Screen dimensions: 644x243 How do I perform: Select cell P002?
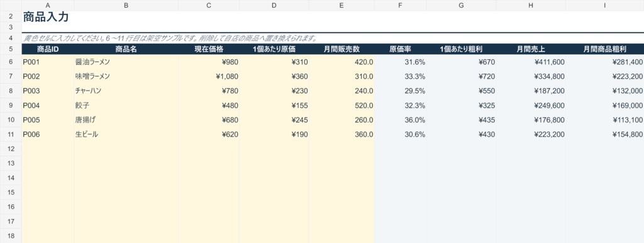[48, 76]
